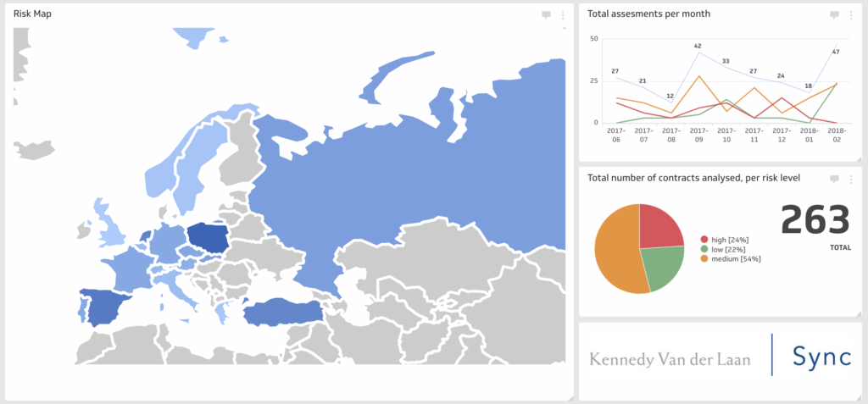868x404 pixels.
Task: Toggle the low [22%] legend entry
Action: [x=723, y=249]
